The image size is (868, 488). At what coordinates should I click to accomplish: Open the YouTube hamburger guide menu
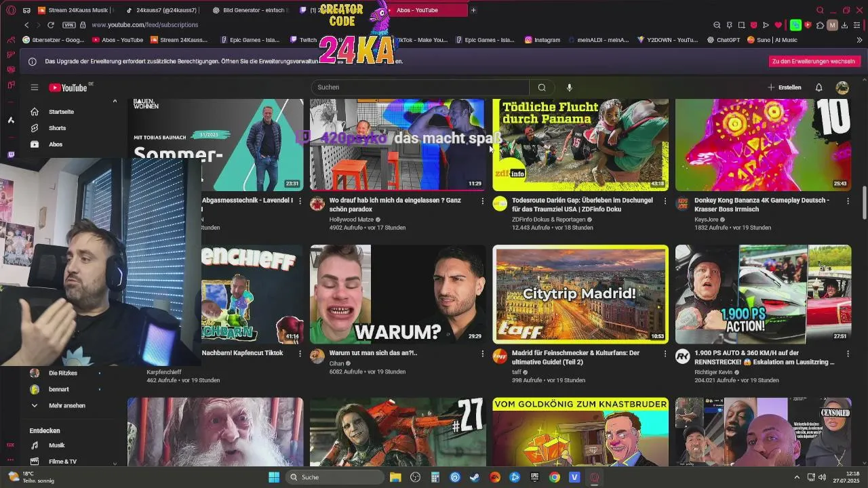(x=34, y=87)
